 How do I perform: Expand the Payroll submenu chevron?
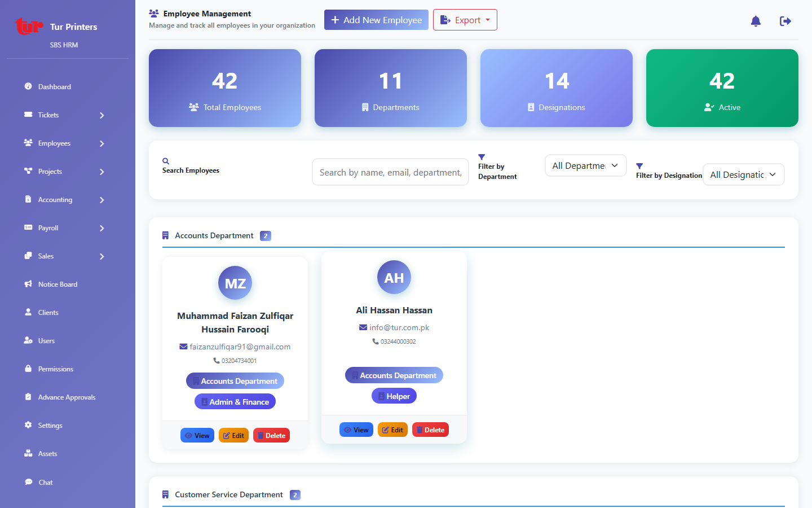coord(102,228)
